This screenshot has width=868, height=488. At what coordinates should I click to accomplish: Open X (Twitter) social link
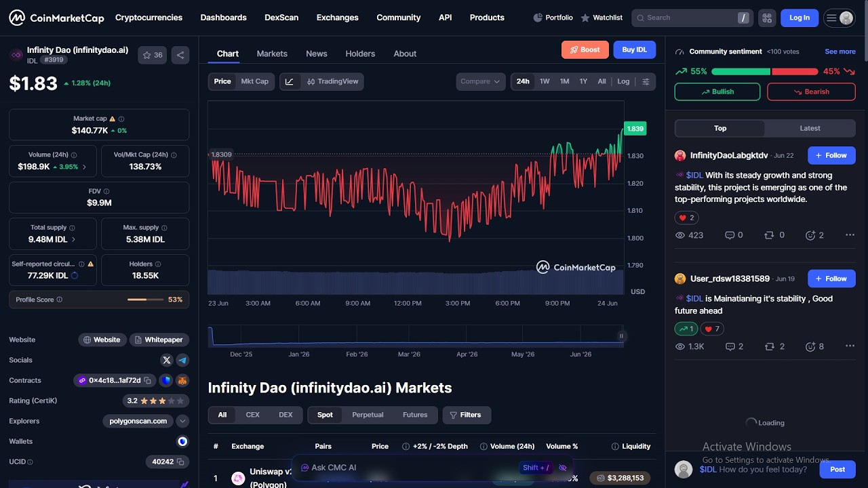(x=167, y=360)
